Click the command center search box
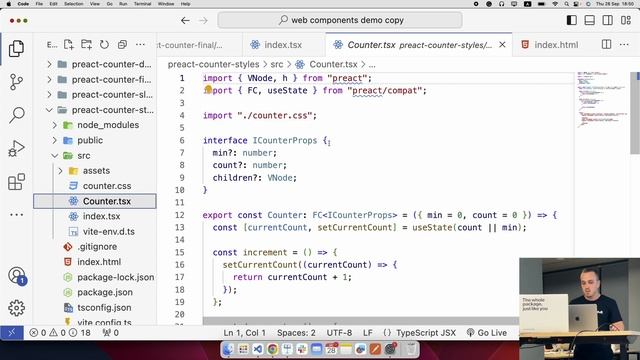Screen dimensions: 640x360 pyautogui.click(x=340, y=20)
